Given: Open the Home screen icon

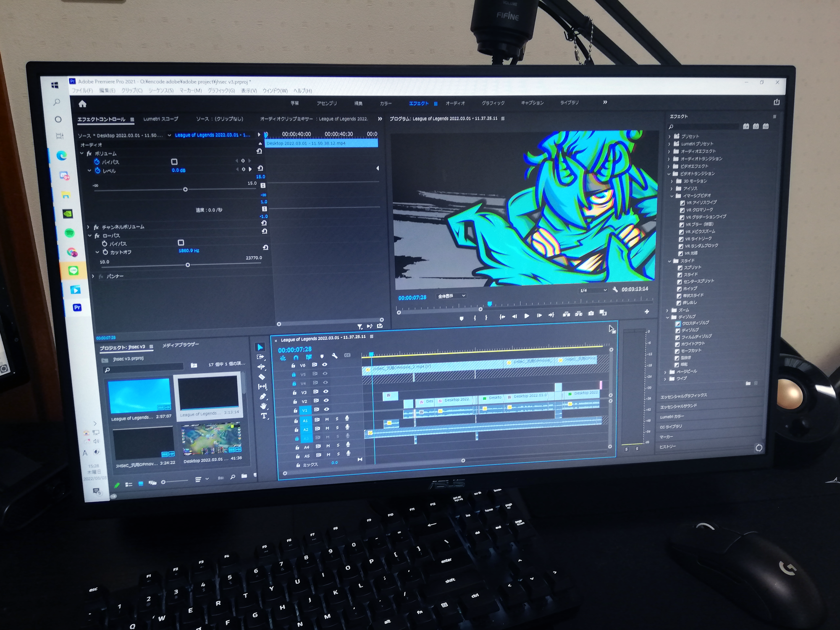Looking at the screenshot, I should [82, 104].
